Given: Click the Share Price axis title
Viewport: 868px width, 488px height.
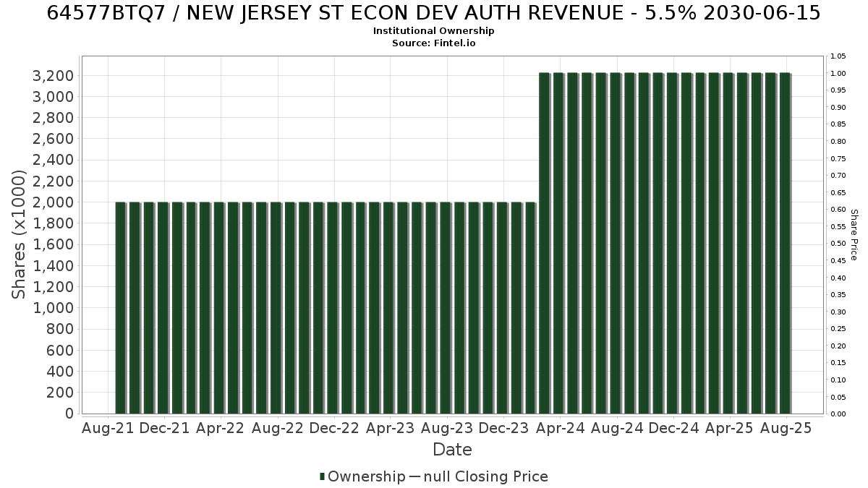Looking at the screenshot, I should click(854, 234).
